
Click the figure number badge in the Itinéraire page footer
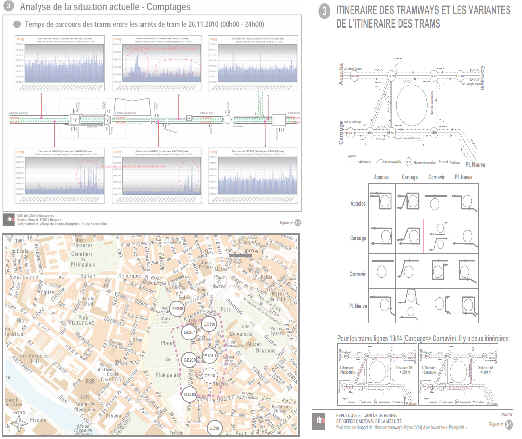[509, 424]
